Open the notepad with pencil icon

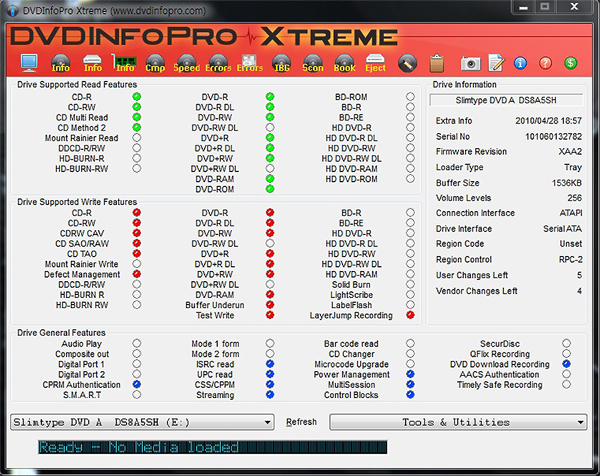click(497, 63)
